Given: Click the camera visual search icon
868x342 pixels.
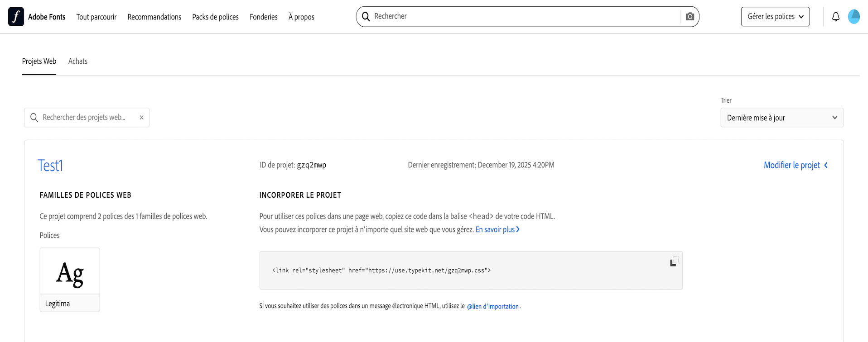Looking at the screenshot, I should coord(690,17).
